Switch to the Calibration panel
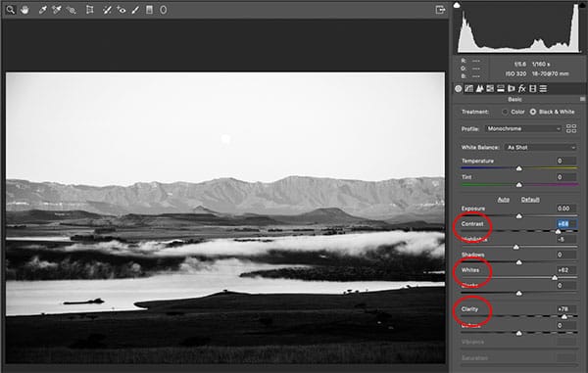This screenshot has height=373, width=588. pos(532,89)
